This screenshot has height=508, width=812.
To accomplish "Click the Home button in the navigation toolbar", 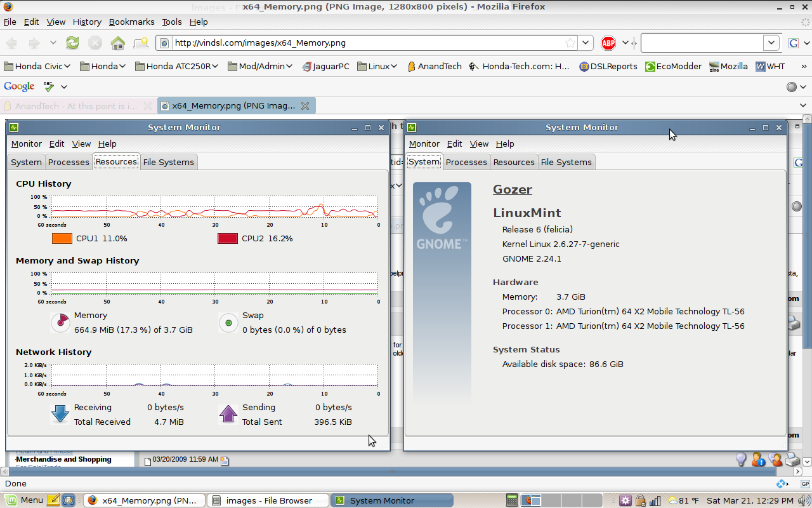I will [117, 43].
